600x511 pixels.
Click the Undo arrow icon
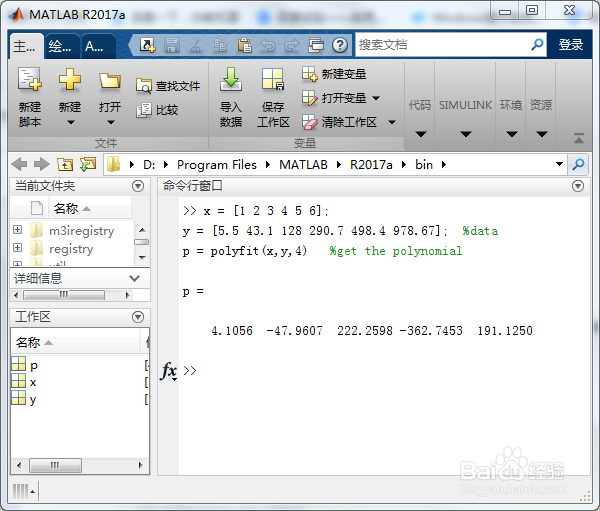coord(268,45)
